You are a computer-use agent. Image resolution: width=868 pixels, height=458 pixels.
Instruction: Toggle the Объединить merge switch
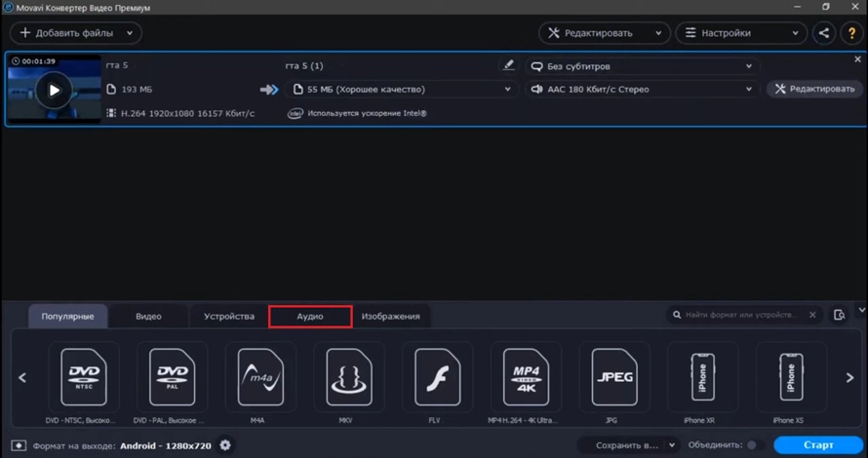(x=755, y=444)
